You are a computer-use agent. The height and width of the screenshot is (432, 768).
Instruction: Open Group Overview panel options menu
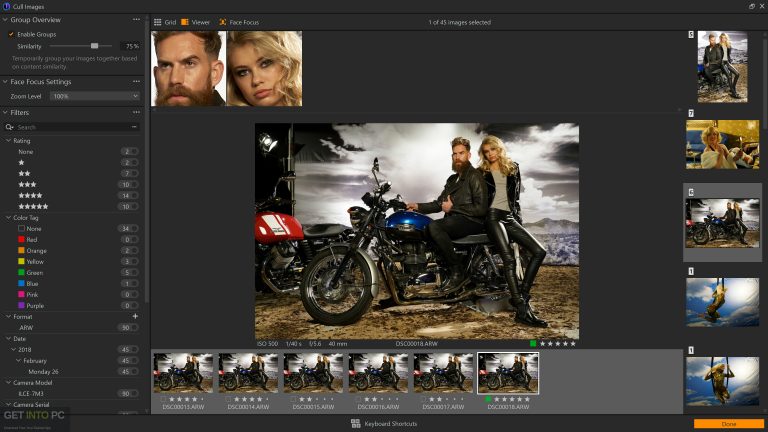[136, 19]
